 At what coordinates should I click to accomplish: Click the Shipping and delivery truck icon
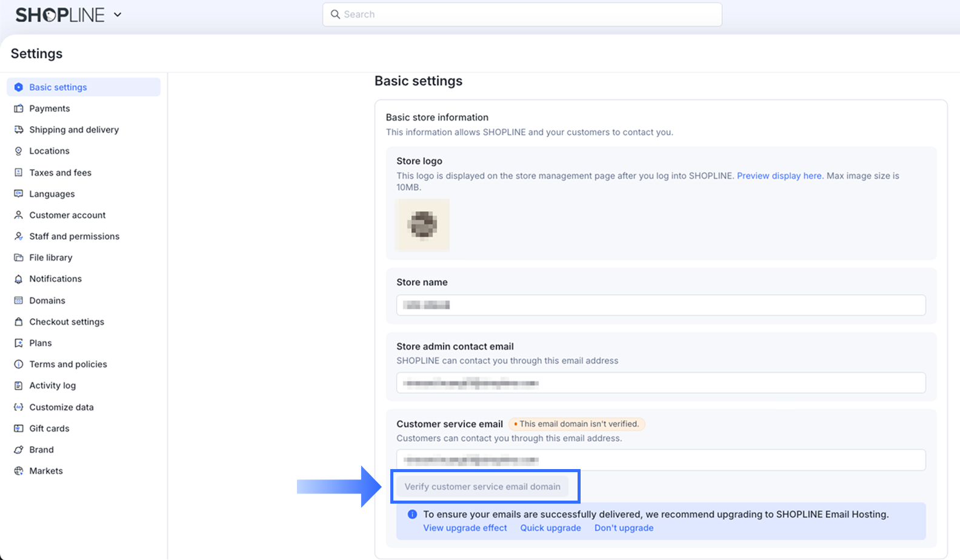[x=19, y=130]
